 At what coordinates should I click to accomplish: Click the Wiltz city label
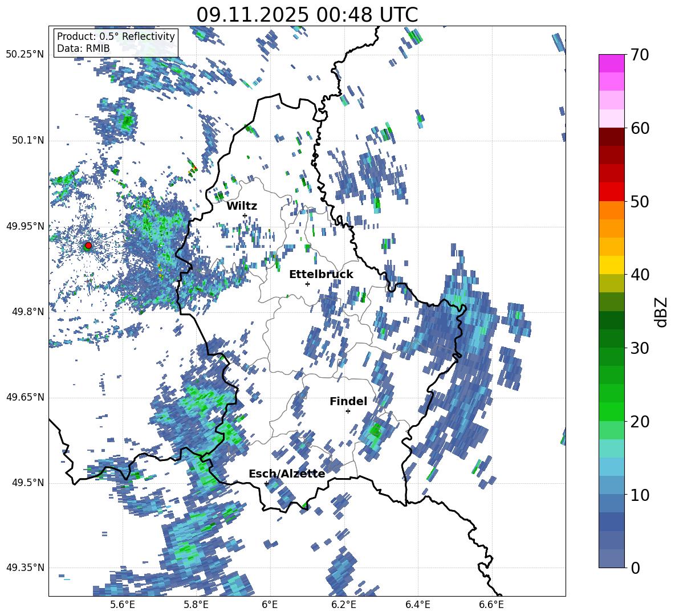pyautogui.click(x=242, y=206)
